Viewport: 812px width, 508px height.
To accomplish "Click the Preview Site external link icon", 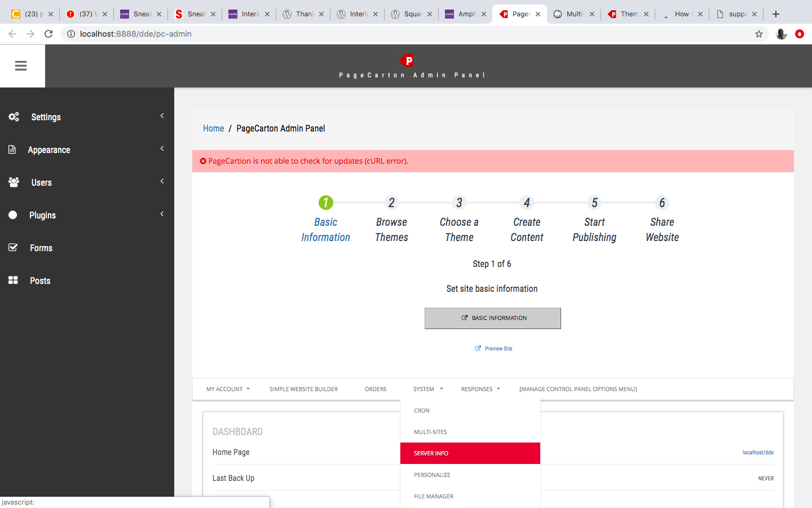I will click(x=478, y=348).
